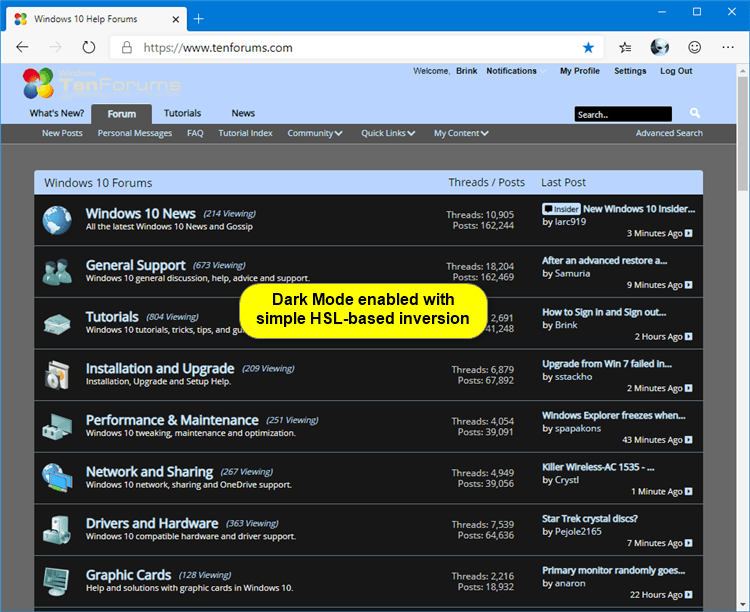Image resolution: width=750 pixels, height=612 pixels.
Task: Open the Brink username link
Action: coord(466,71)
